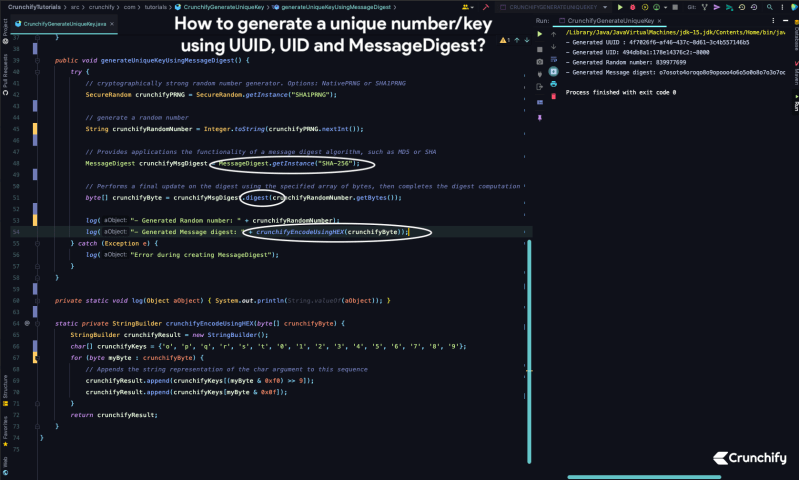Toggle soft-wrap in Run console
This screenshot has height=480, width=799.
coord(554,60)
